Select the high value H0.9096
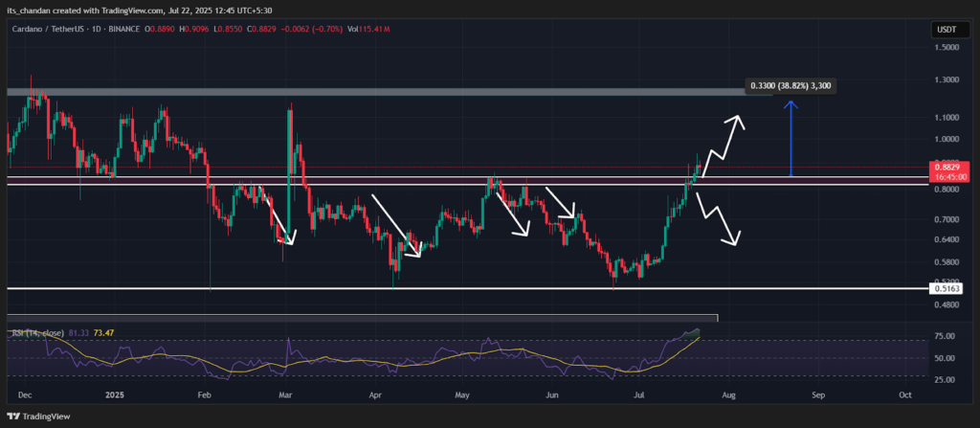Screen dimensions: 980x428 (x=193, y=29)
